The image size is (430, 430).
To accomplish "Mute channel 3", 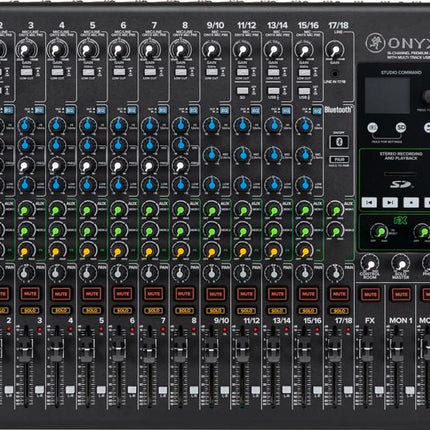I will (30, 294).
